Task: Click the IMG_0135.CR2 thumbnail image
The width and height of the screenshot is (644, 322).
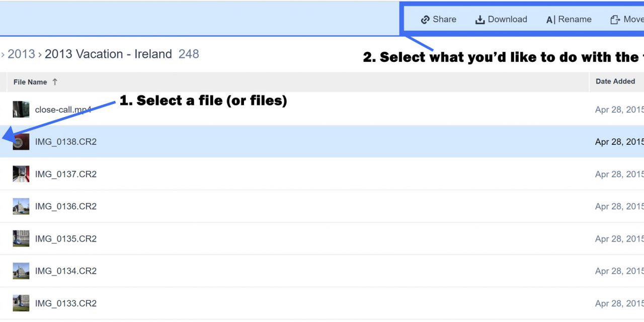Action: (x=21, y=238)
